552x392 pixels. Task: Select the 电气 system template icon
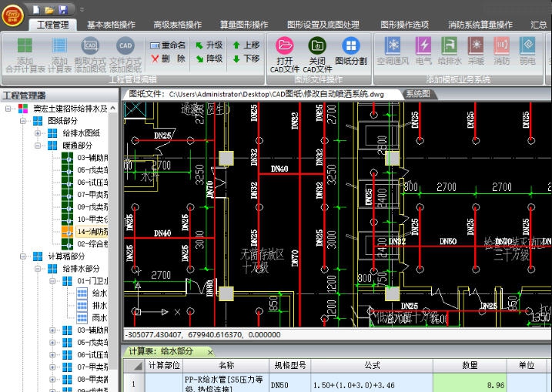[423, 46]
